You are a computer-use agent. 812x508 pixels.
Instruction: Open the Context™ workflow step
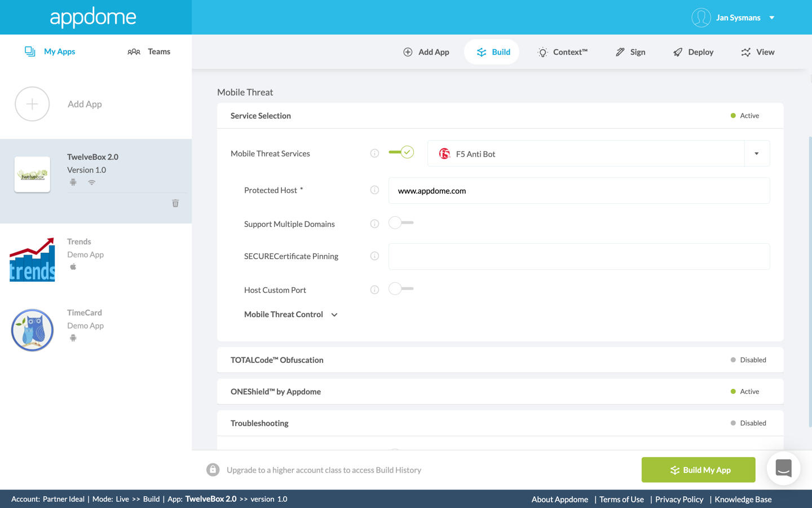563,52
